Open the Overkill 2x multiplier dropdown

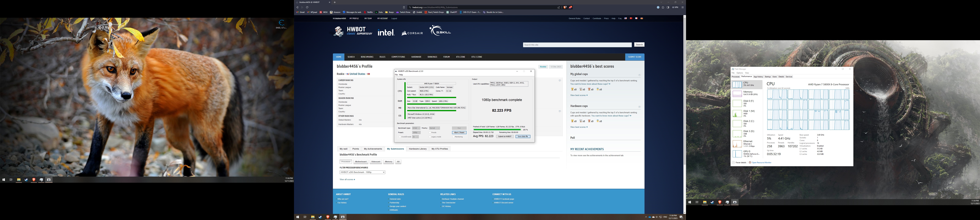pos(415,137)
